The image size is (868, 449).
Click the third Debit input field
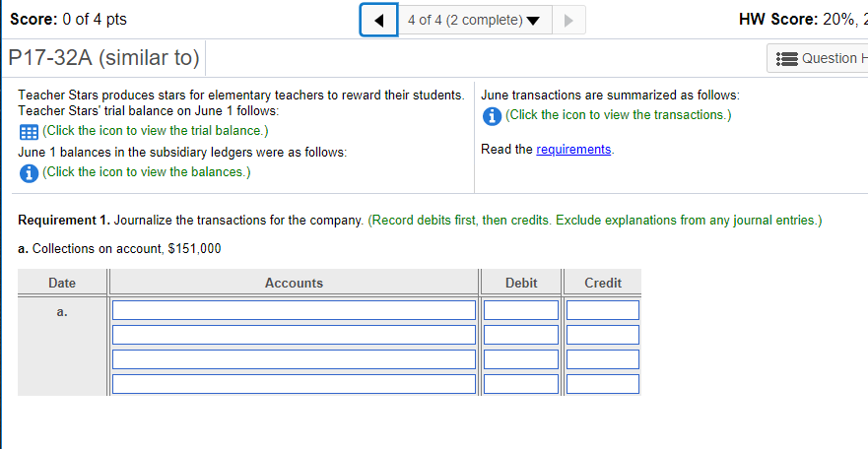pyautogui.click(x=521, y=359)
